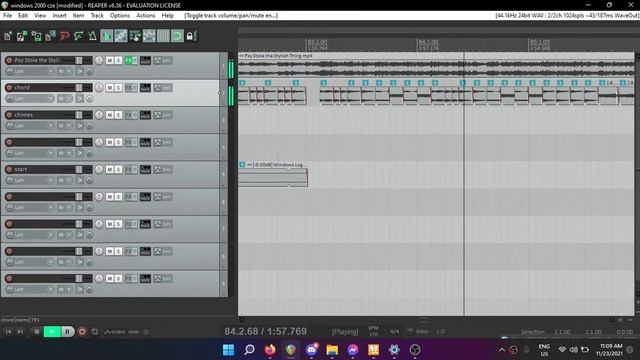The image size is (640, 360).
Task: Click the Save project toolbar icon
Action: pos(36,36)
